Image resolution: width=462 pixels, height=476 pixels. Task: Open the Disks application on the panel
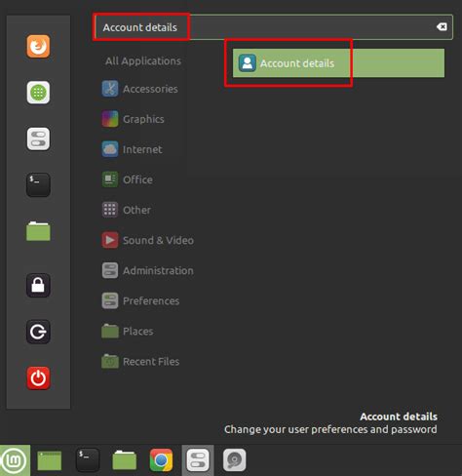point(234,460)
